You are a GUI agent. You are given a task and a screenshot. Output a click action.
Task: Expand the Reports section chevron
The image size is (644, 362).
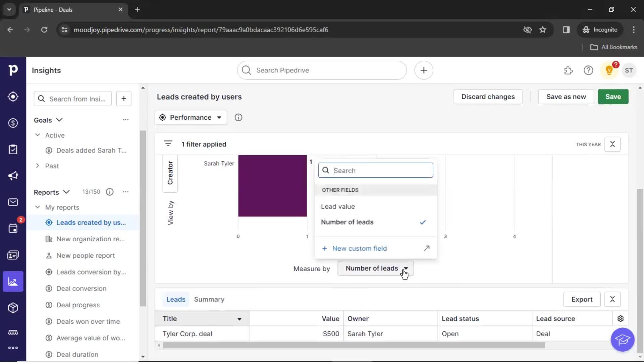click(66, 191)
